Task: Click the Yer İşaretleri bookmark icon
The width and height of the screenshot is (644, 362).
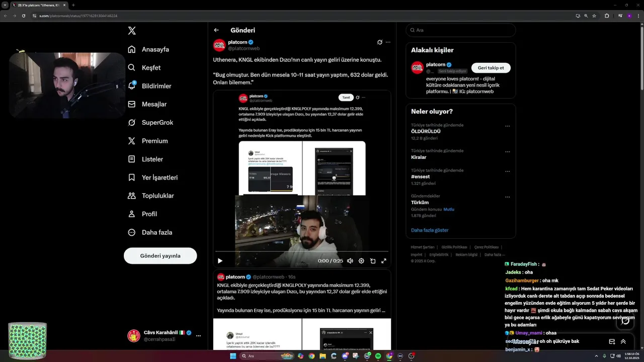Action: pyautogui.click(x=132, y=177)
